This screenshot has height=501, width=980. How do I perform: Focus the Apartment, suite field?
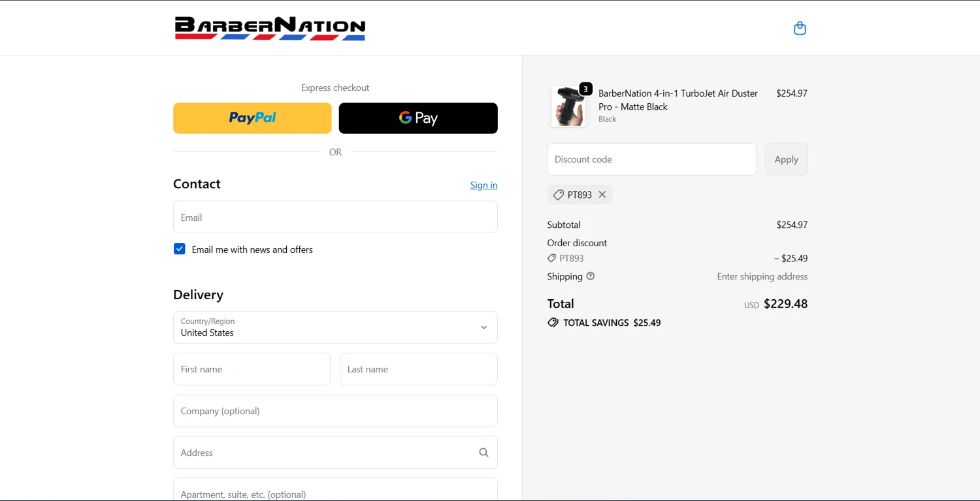(335, 490)
